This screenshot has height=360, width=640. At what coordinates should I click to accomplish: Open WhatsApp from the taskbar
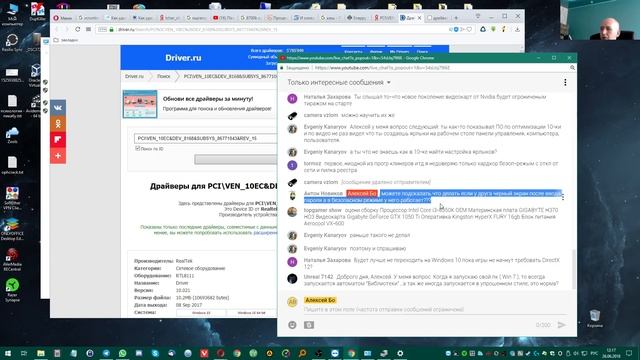click(122, 353)
